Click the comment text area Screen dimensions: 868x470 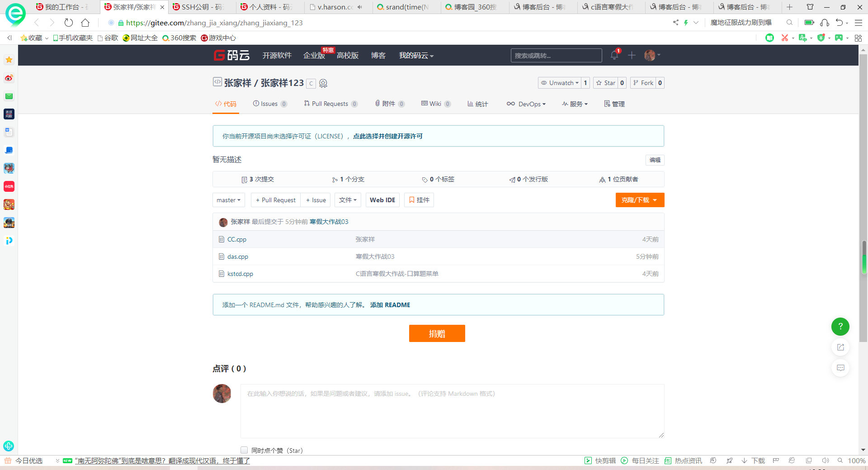[x=452, y=411]
